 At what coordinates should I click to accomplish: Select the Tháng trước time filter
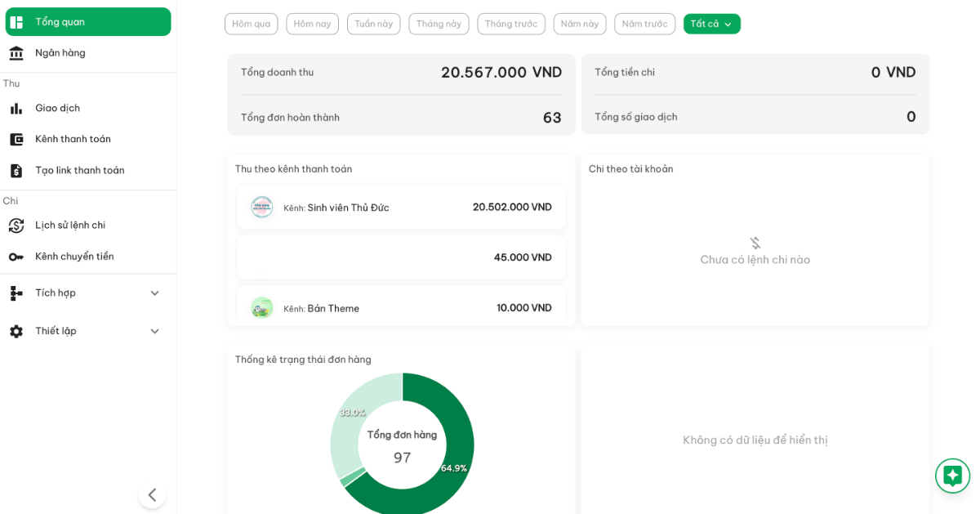510,24
